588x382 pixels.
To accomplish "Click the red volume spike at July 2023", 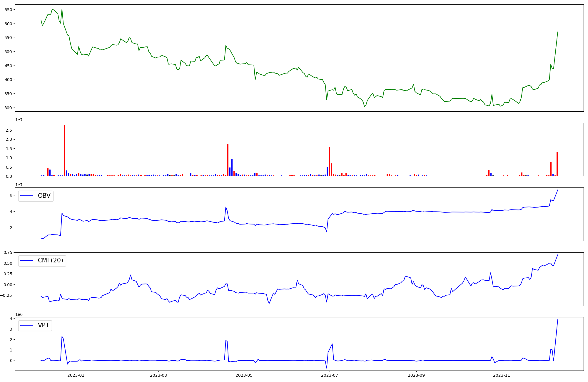I will 329,162.
